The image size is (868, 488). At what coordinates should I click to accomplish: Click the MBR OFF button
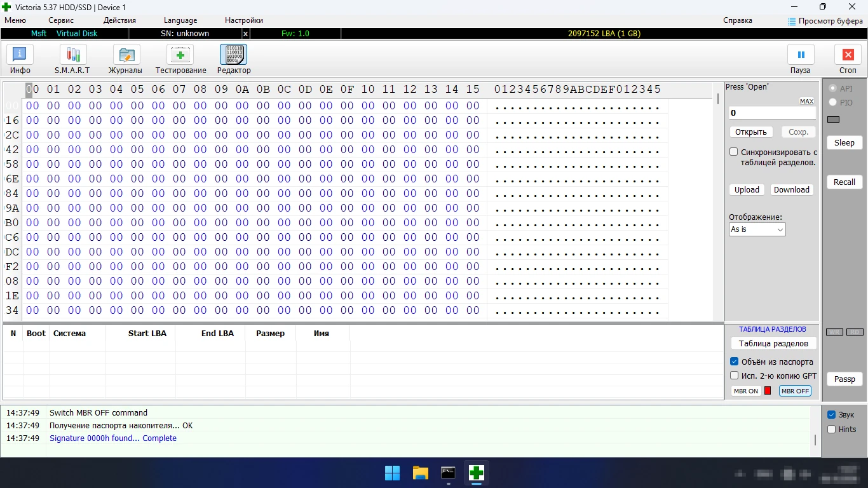[x=796, y=391]
